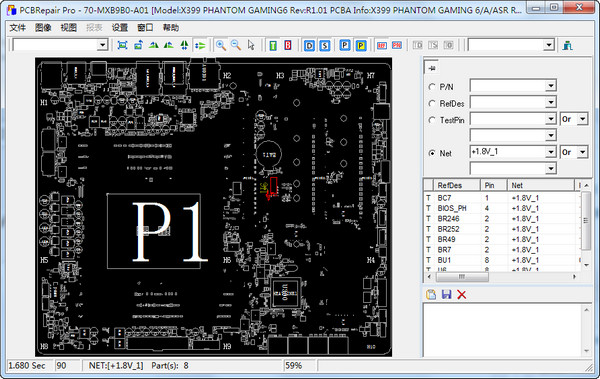The height and width of the screenshot is (379, 600).
Task: Click the second green flip-board toolbar icon
Action: point(168,45)
